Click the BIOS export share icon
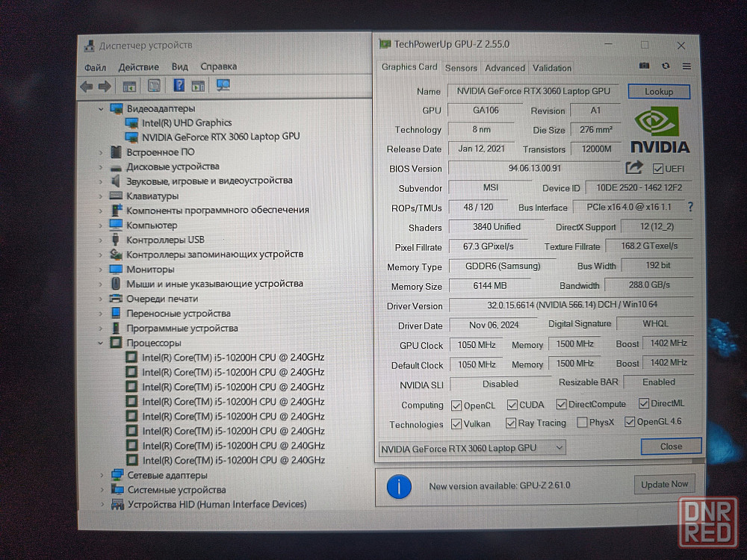Image resolution: width=747 pixels, height=560 pixels. 634,167
